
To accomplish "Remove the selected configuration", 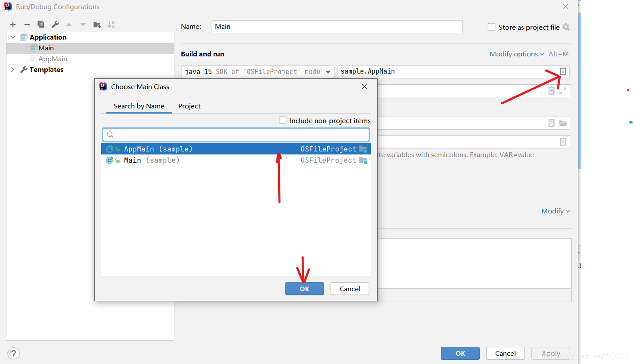I will tap(27, 25).
